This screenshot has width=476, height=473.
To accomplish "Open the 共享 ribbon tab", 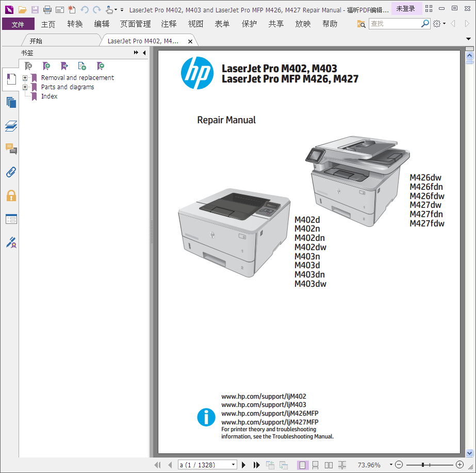I will click(x=276, y=24).
